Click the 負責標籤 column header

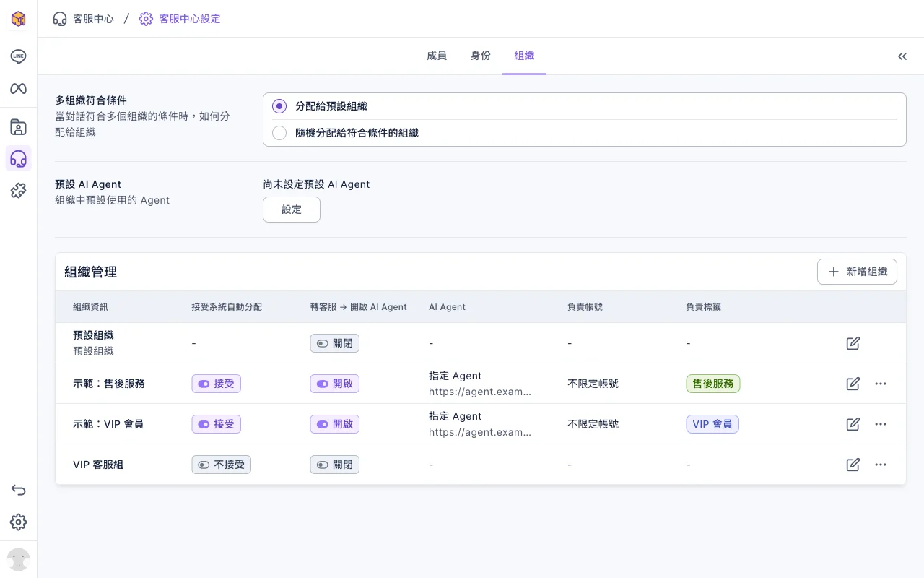(704, 307)
